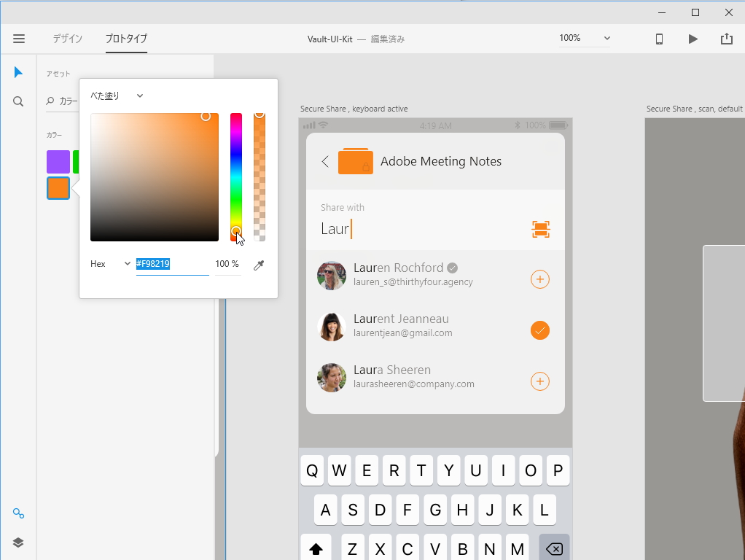Click the カラー assets section heading
This screenshot has height=560, width=745.
point(54,135)
